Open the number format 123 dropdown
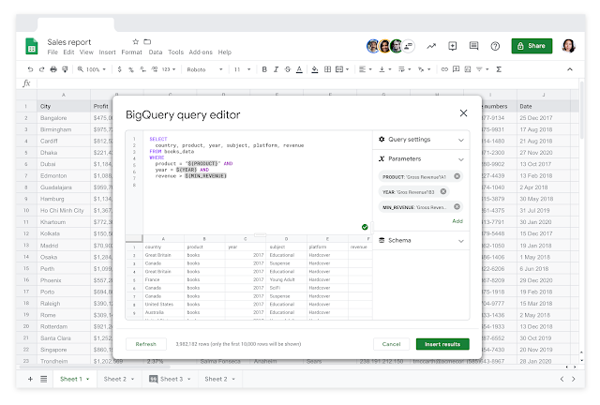 [x=168, y=69]
